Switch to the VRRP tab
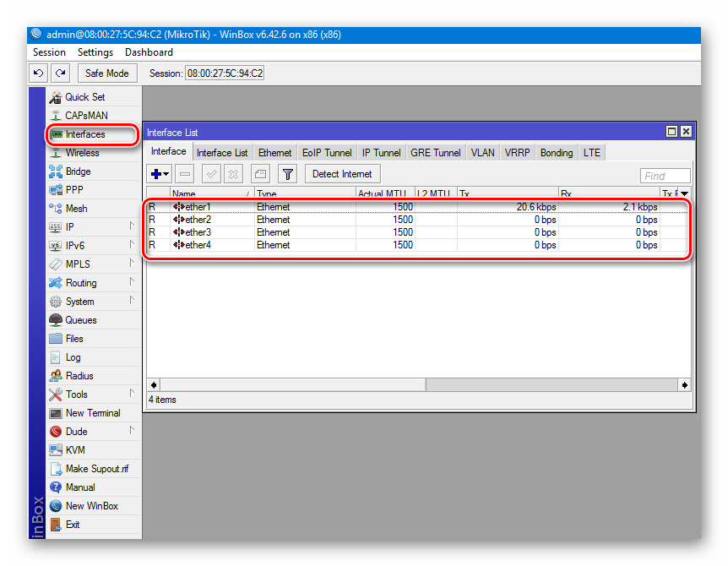728x566 pixels. (517, 153)
